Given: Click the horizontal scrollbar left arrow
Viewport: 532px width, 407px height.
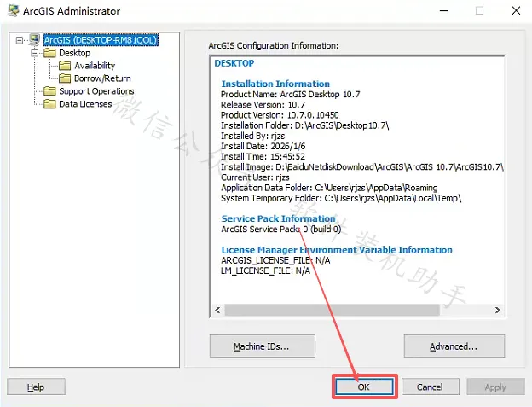Looking at the screenshot, I should [217, 310].
